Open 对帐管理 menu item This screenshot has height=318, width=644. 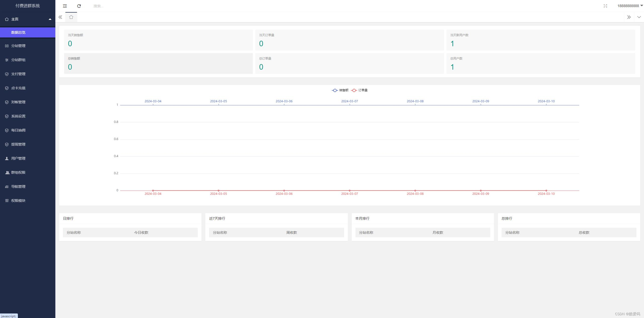pyautogui.click(x=28, y=102)
